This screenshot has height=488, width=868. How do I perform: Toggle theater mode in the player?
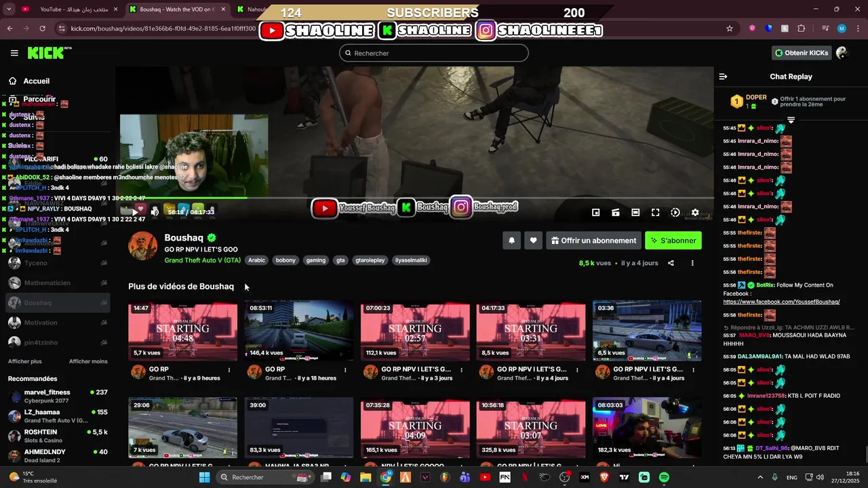[x=635, y=212]
